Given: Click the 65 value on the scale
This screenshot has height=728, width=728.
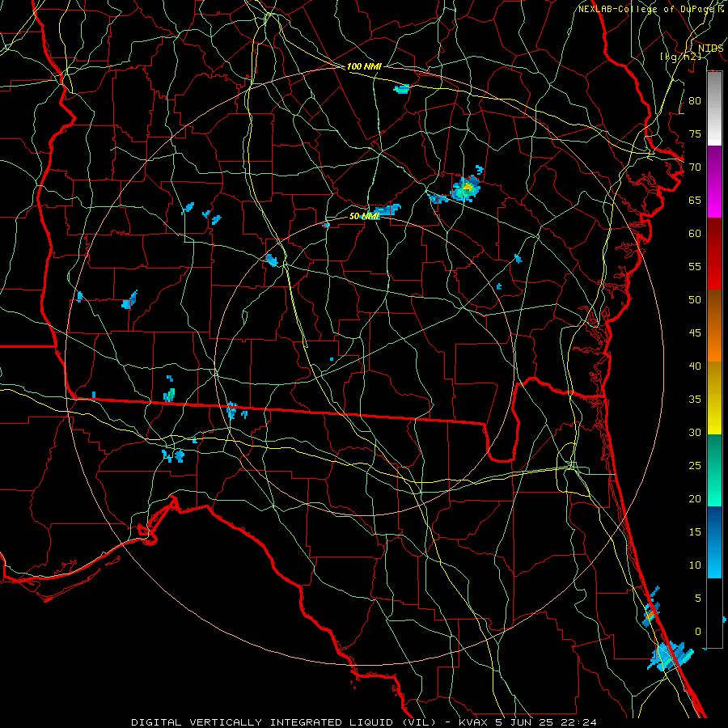Looking at the screenshot, I should 695,200.
